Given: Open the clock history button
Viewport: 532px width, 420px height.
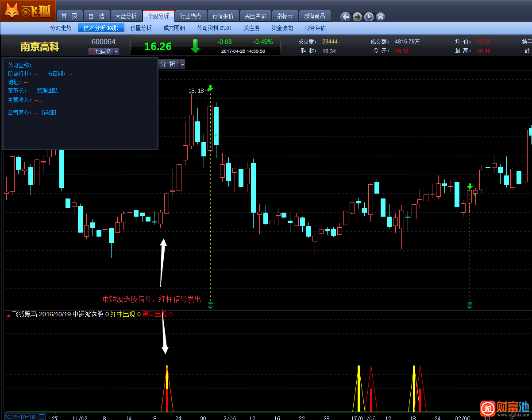Looking at the screenshot, I should tap(369, 17).
